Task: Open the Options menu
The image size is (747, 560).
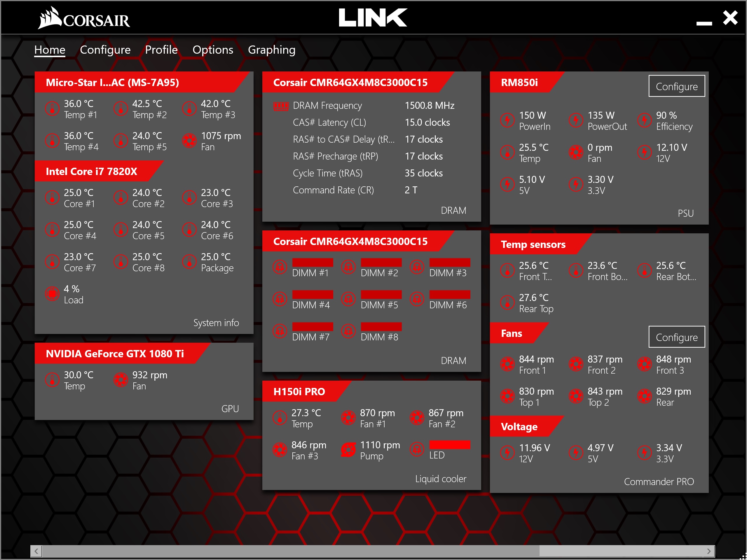Action: click(213, 50)
